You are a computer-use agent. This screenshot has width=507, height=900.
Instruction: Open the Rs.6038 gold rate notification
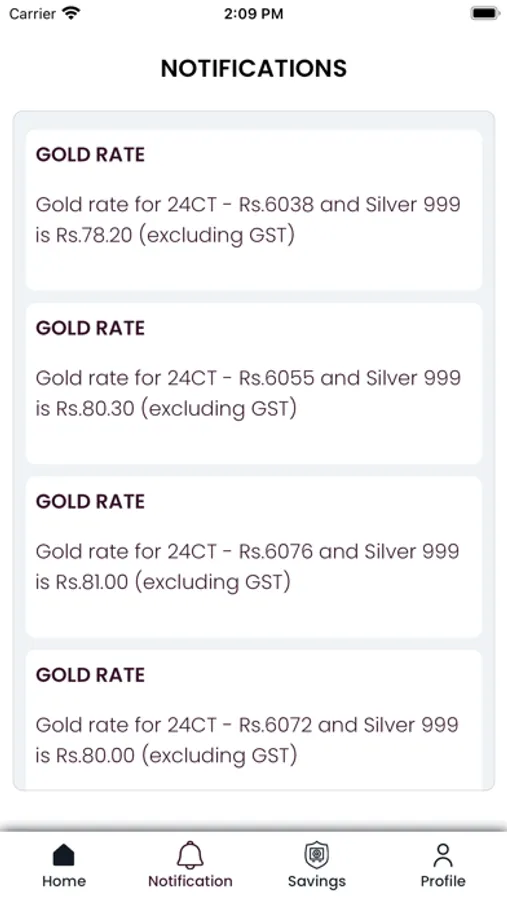tap(254, 210)
